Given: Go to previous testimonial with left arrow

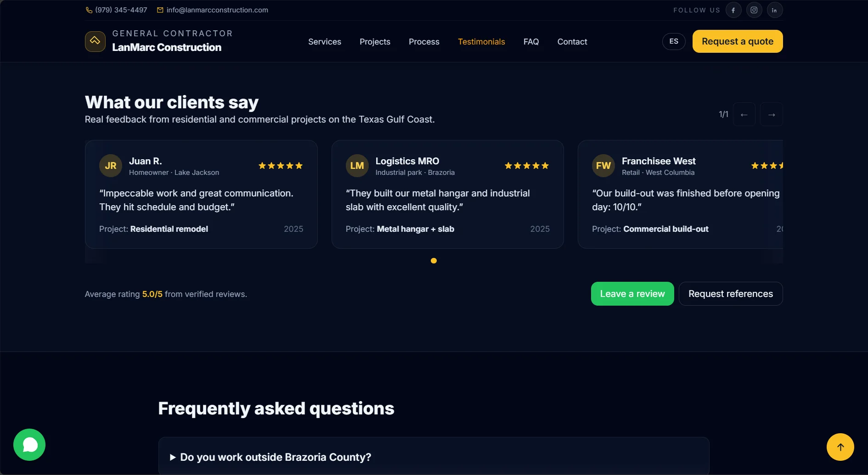Looking at the screenshot, I should click(744, 115).
